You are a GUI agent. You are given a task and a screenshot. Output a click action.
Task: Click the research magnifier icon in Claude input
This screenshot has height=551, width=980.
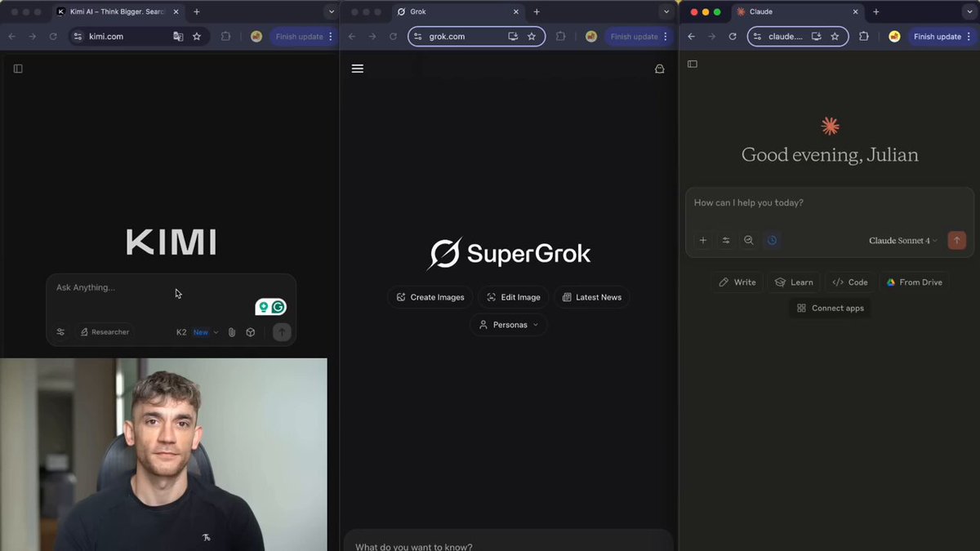(749, 240)
